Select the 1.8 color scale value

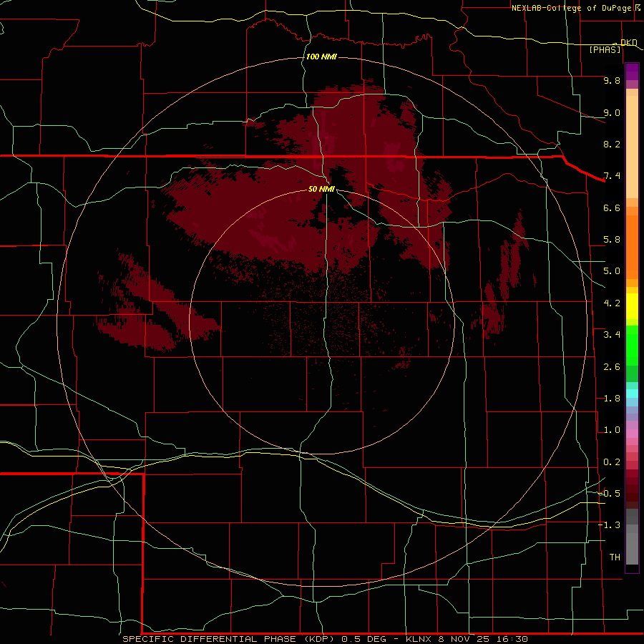click(x=612, y=399)
